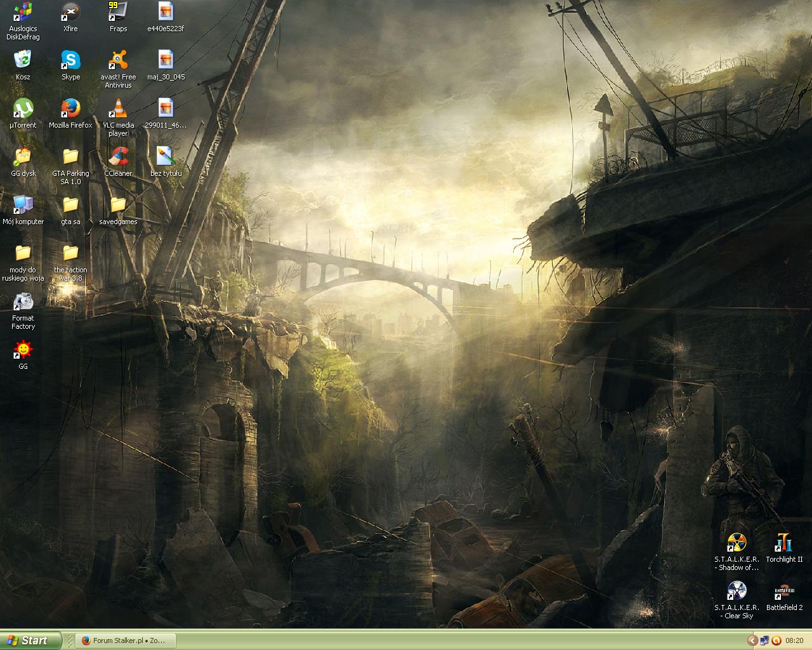Launch Xfire from the desktop
Screen dimensions: 812x650
[70, 17]
